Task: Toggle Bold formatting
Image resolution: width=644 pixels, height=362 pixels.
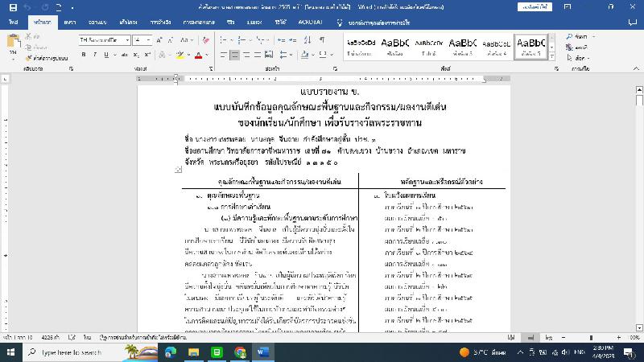Action: tap(83, 55)
